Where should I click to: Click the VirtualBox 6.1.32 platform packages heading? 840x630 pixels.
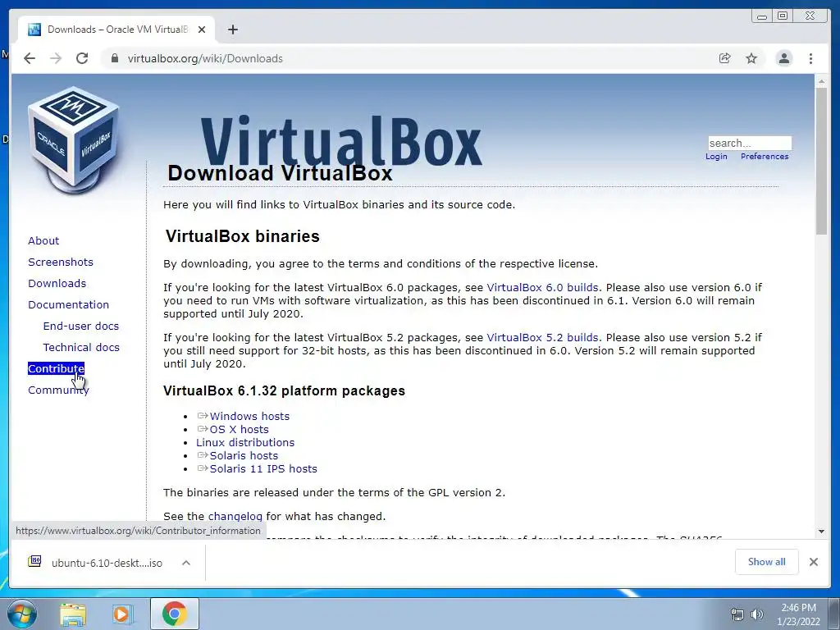pos(284,390)
